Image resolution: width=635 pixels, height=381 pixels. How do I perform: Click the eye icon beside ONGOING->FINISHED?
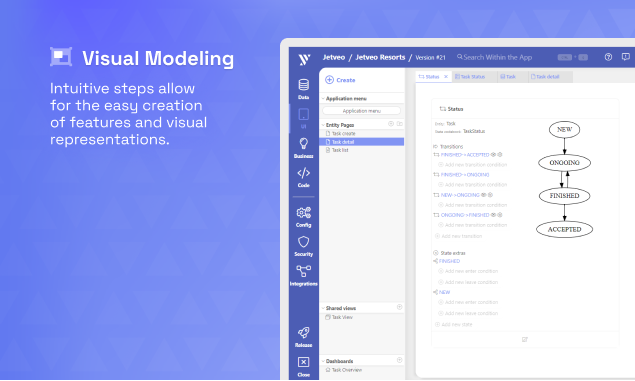(493, 215)
